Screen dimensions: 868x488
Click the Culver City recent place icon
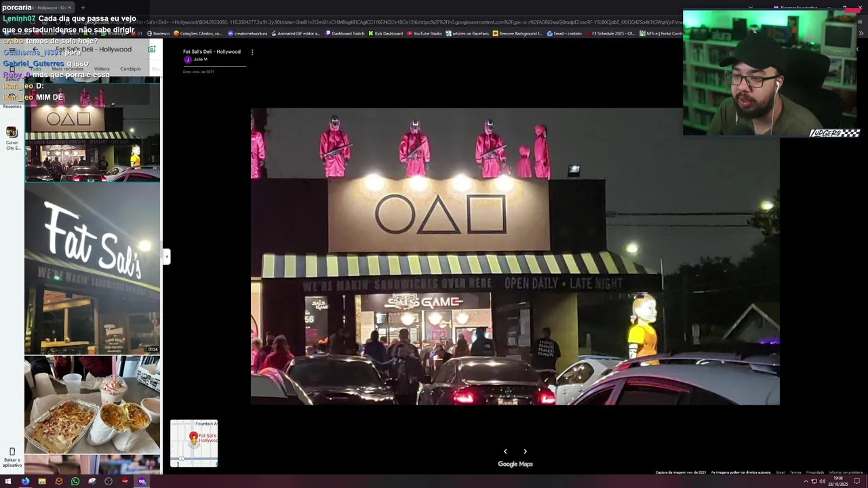[12, 132]
